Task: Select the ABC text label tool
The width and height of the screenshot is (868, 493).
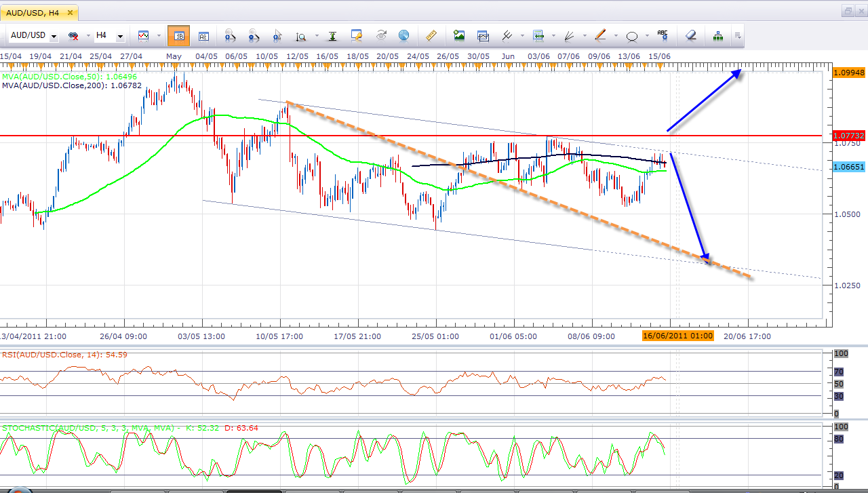Action: point(663,35)
